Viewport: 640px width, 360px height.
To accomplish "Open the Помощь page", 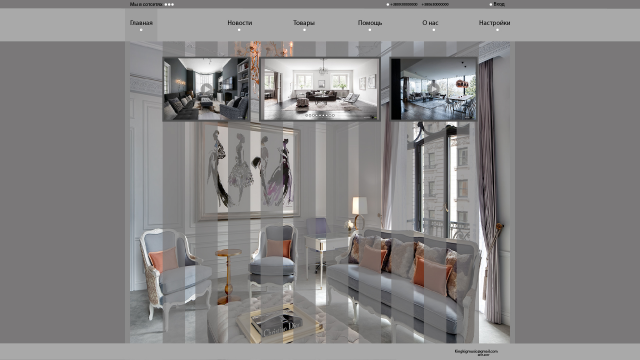I will point(370,23).
